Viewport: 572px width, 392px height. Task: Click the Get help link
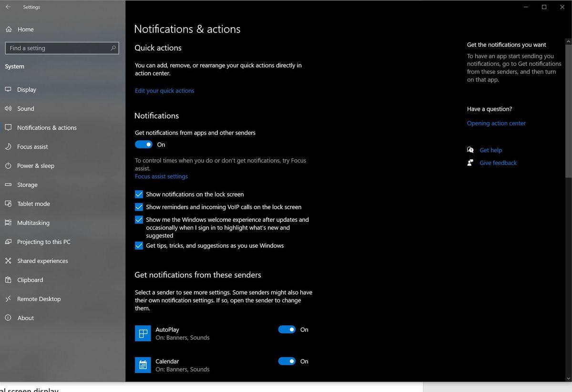click(490, 150)
